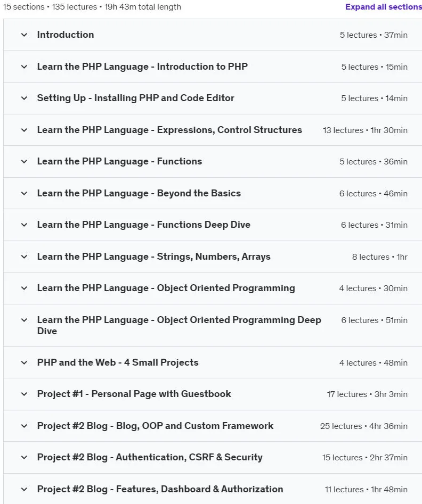Expand chevron for Object Oriented Programming Deep Dive
The height and width of the screenshot is (504, 422).
point(24,320)
